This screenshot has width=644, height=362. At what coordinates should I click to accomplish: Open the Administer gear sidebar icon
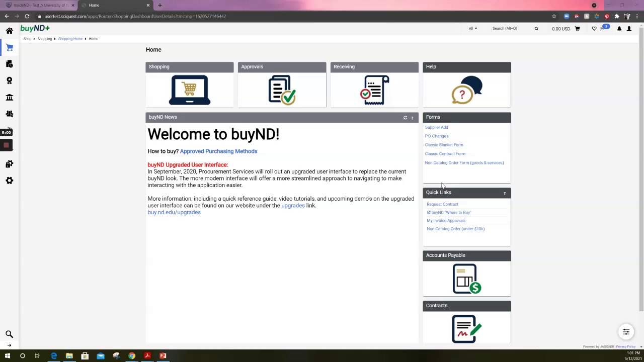[x=9, y=180]
